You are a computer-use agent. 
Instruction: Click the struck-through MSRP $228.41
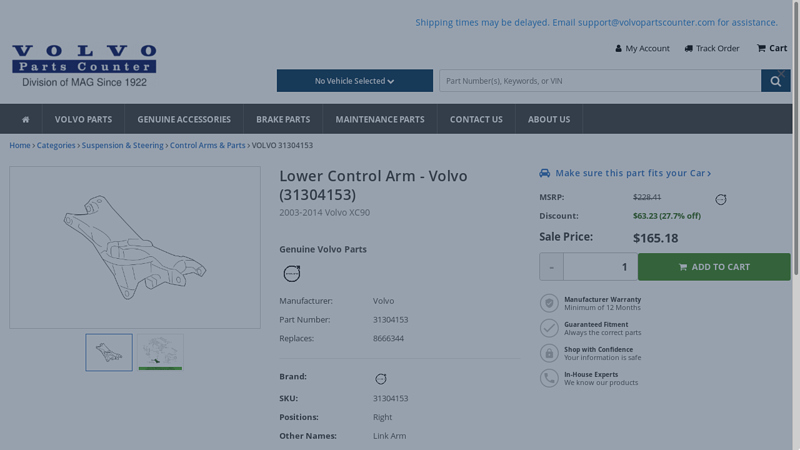[647, 197]
